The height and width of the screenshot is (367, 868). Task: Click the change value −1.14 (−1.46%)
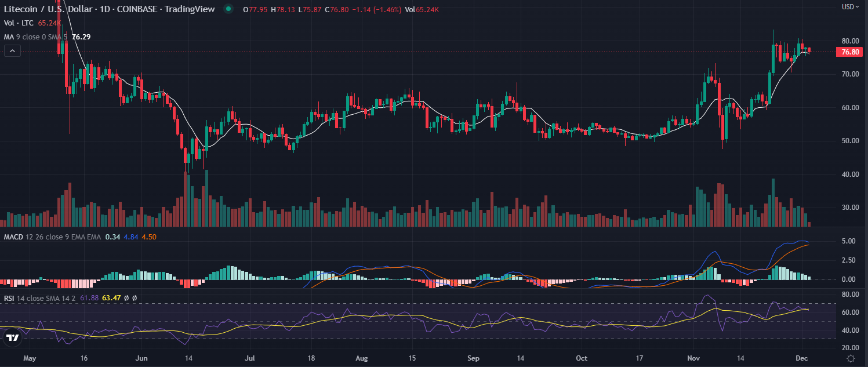click(x=377, y=9)
